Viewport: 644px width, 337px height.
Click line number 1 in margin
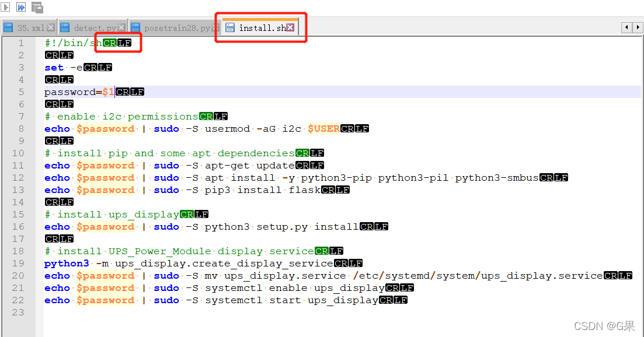(21, 43)
